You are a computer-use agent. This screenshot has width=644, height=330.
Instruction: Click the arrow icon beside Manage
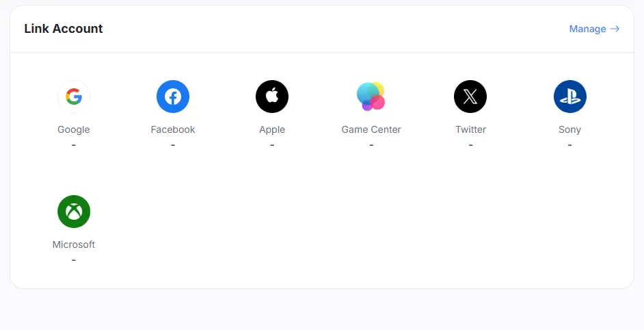[x=615, y=29]
